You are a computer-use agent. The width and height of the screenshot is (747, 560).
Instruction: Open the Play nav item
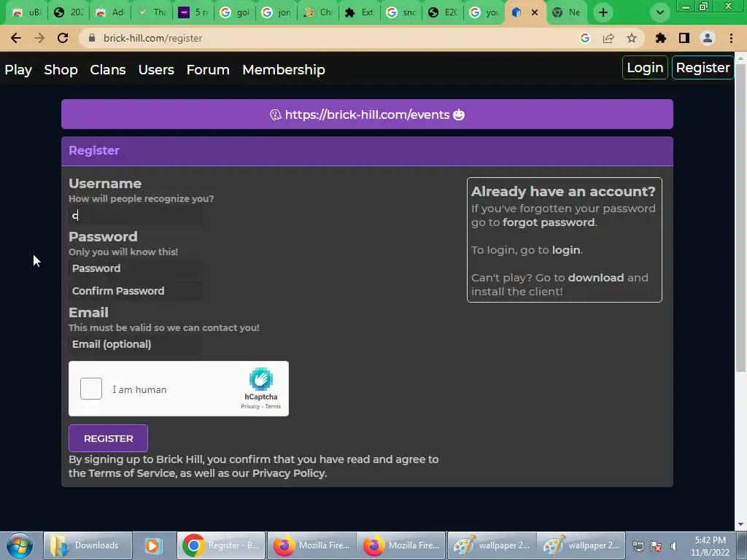18,69
